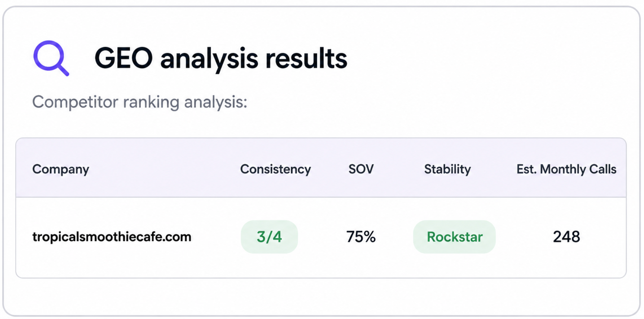Select the GEO analysis results heading

pyautogui.click(x=221, y=59)
